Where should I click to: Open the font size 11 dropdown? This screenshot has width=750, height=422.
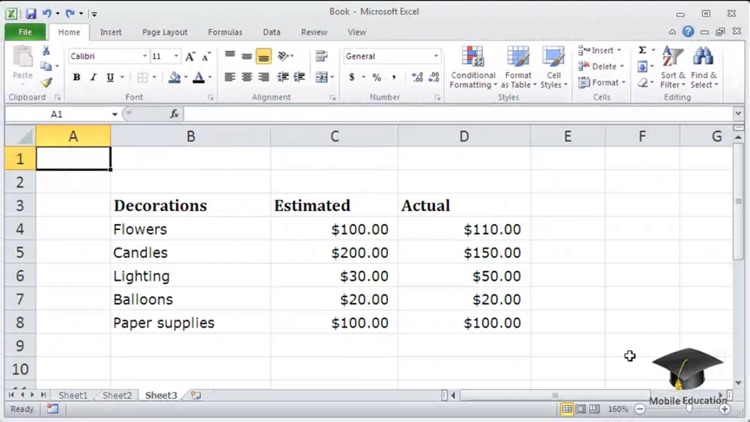(x=176, y=56)
